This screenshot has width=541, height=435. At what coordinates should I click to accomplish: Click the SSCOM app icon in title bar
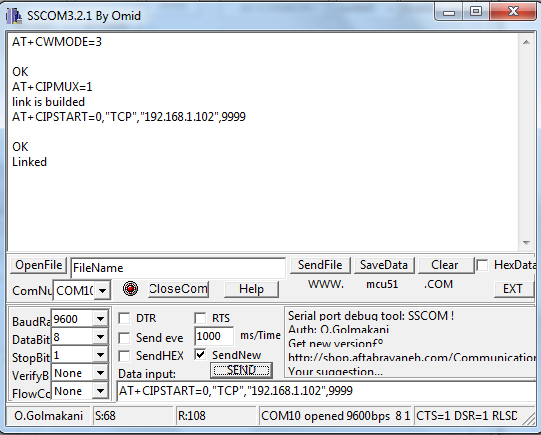(x=14, y=16)
